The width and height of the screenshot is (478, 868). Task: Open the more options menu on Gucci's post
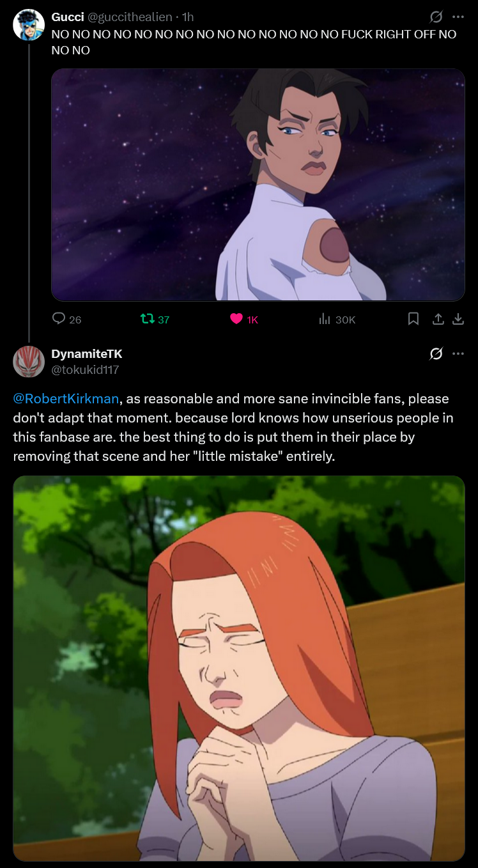458,17
